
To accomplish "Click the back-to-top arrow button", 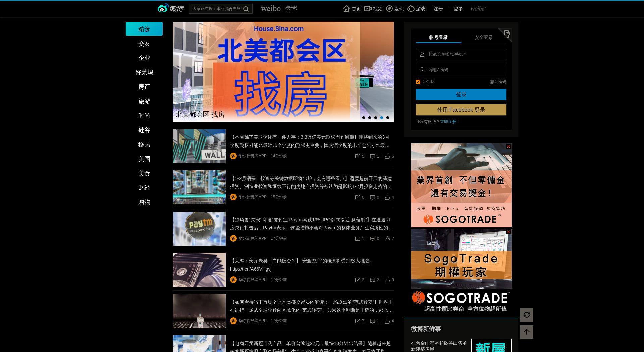I will 527,332.
